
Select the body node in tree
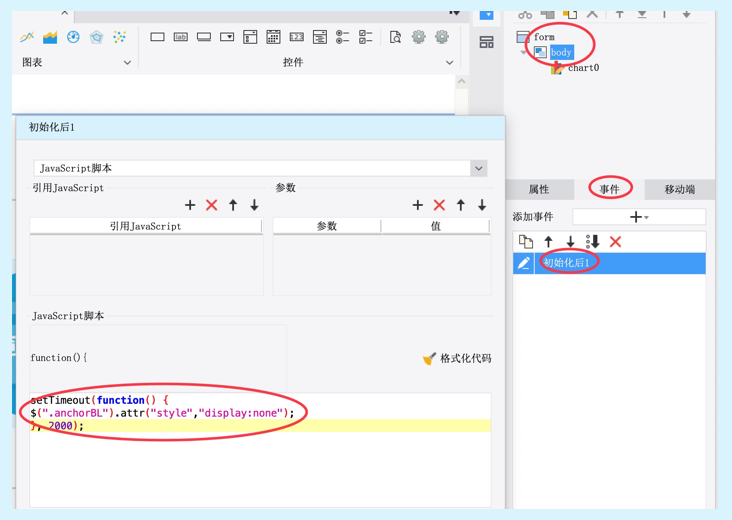[561, 52]
